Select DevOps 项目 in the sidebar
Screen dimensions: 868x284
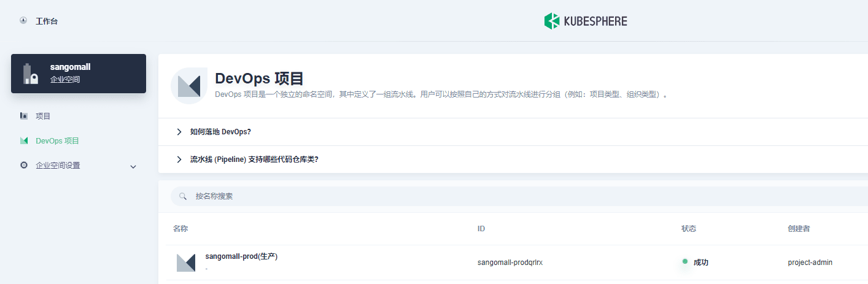pyautogui.click(x=57, y=140)
